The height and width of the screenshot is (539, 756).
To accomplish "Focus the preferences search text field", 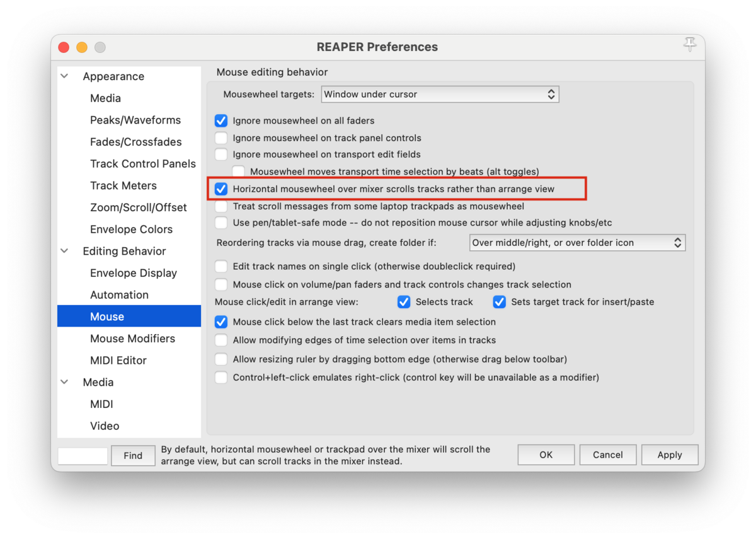I will click(83, 456).
